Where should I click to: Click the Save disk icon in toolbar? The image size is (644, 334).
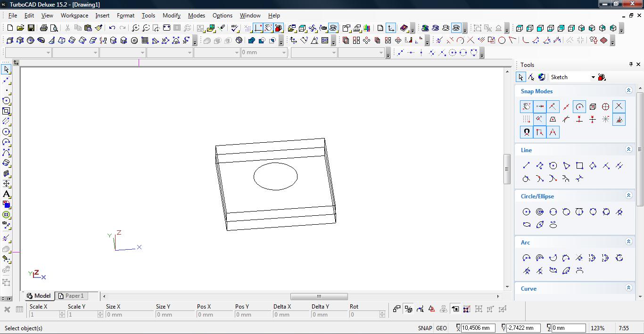pos(31,28)
